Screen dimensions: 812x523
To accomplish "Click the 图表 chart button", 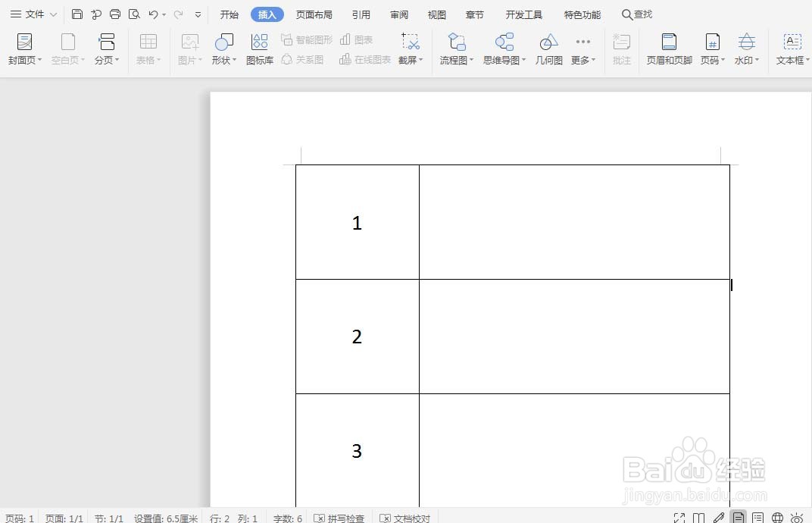I will pyautogui.click(x=356, y=40).
